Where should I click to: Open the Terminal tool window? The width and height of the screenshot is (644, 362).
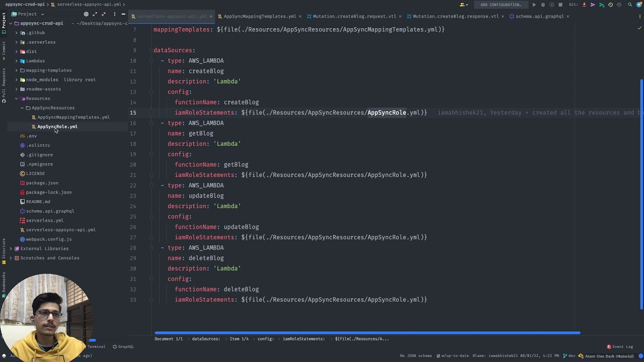(x=97, y=346)
